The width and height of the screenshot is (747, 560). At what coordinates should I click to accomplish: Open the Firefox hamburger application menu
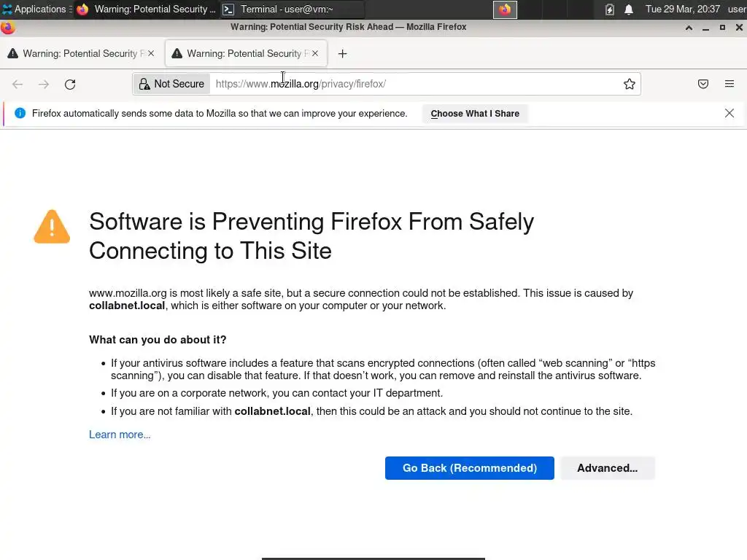(x=729, y=85)
